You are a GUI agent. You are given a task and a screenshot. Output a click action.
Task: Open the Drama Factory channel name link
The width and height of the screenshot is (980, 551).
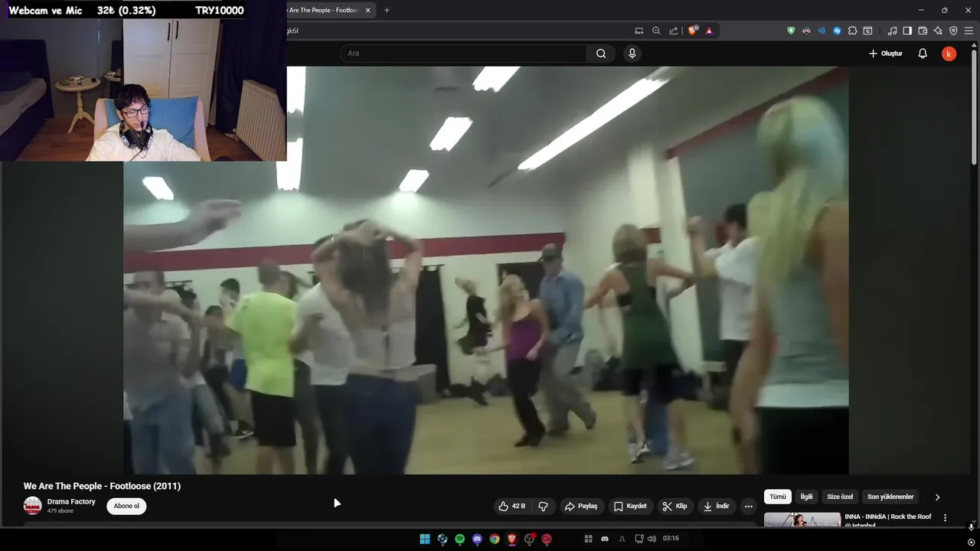(71, 502)
